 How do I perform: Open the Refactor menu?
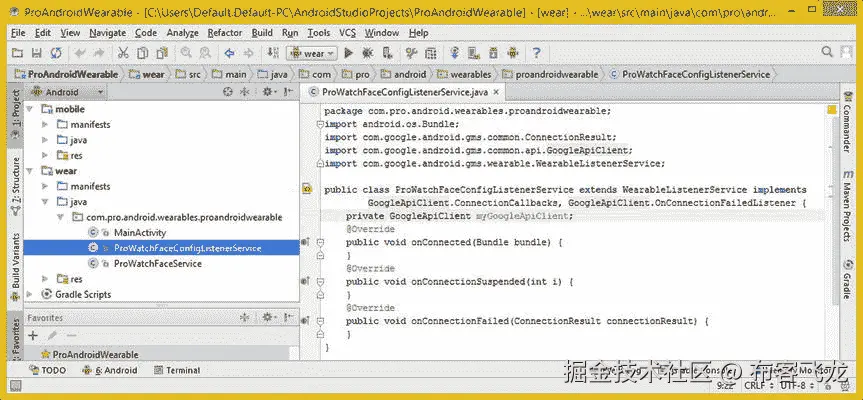[x=225, y=33]
